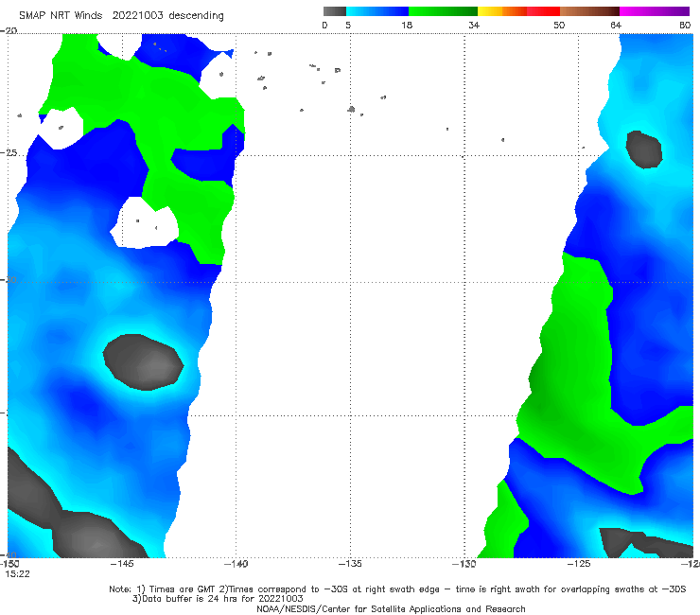Viewport: 700px width, 615px height.
Task: Click the magenta segment of the colorbar
Action: point(655,11)
